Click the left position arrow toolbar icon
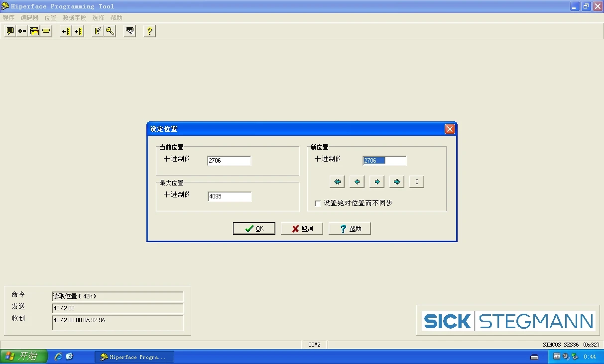The image size is (604, 364). click(66, 31)
